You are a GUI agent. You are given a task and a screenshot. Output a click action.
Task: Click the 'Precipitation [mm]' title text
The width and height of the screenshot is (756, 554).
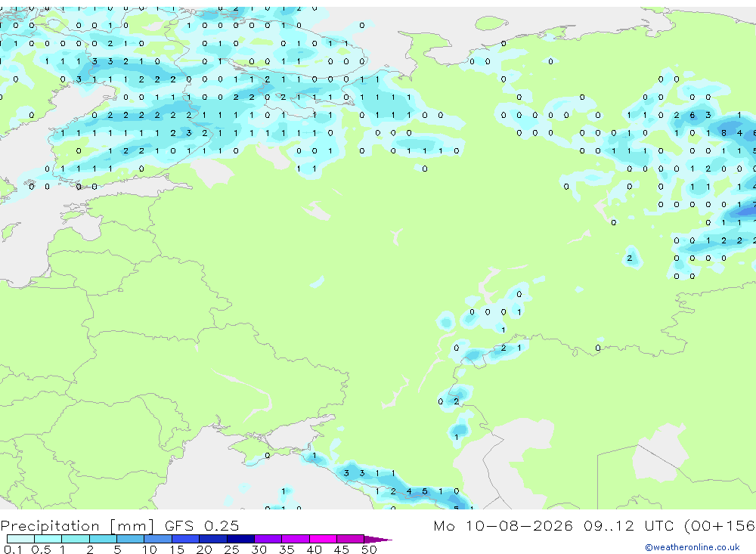click(x=78, y=526)
